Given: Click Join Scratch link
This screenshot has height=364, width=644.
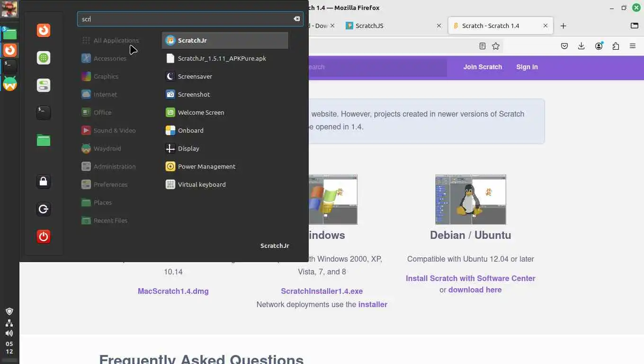Looking at the screenshot, I should pos(483,67).
